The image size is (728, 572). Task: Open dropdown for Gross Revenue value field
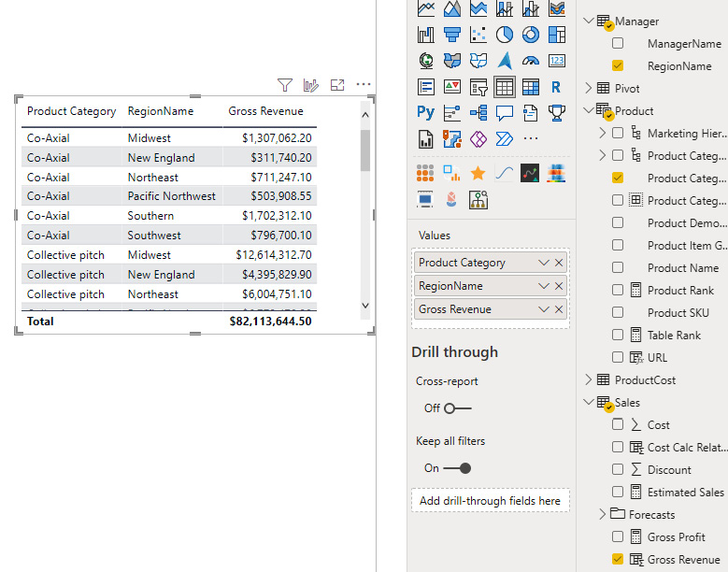click(x=544, y=309)
